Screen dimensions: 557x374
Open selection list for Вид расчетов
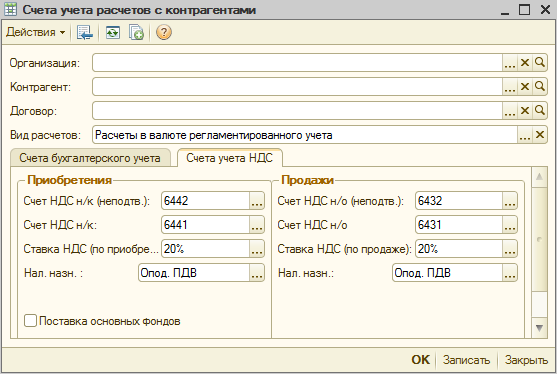point(525,135)
